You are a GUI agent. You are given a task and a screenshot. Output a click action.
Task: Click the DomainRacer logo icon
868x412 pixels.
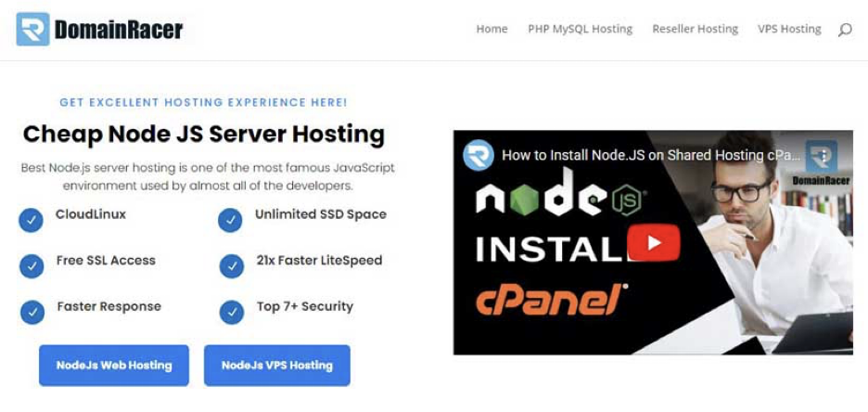32,29
